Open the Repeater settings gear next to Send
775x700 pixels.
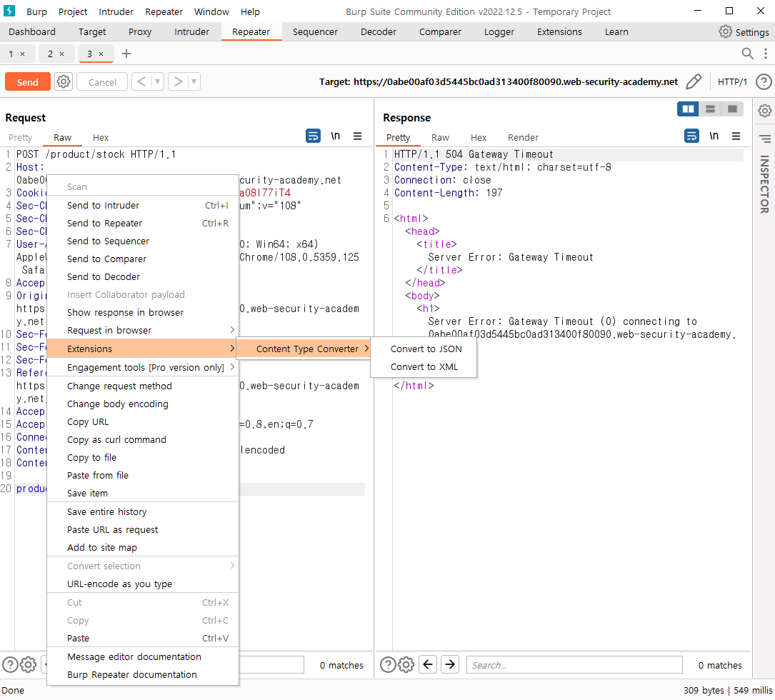point(64,81)
